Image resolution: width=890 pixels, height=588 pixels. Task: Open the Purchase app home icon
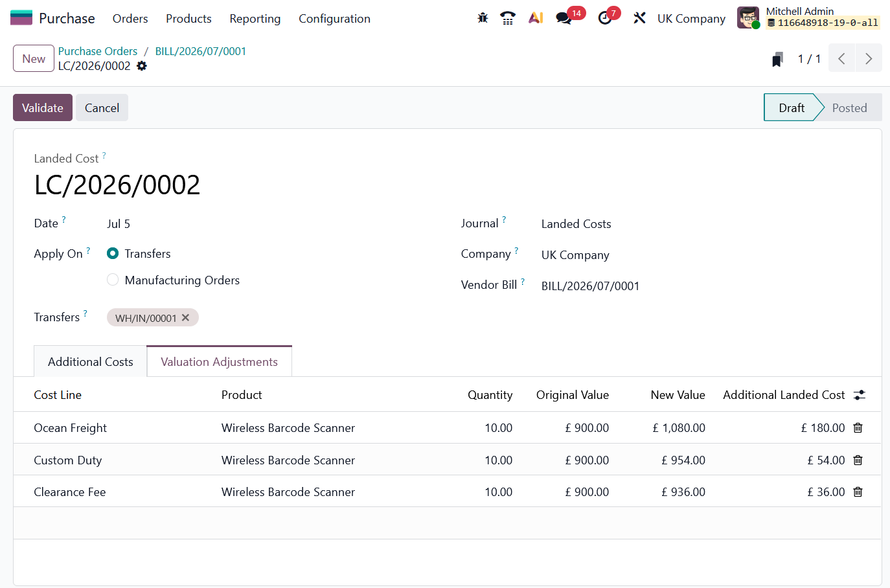coord(21,18)
